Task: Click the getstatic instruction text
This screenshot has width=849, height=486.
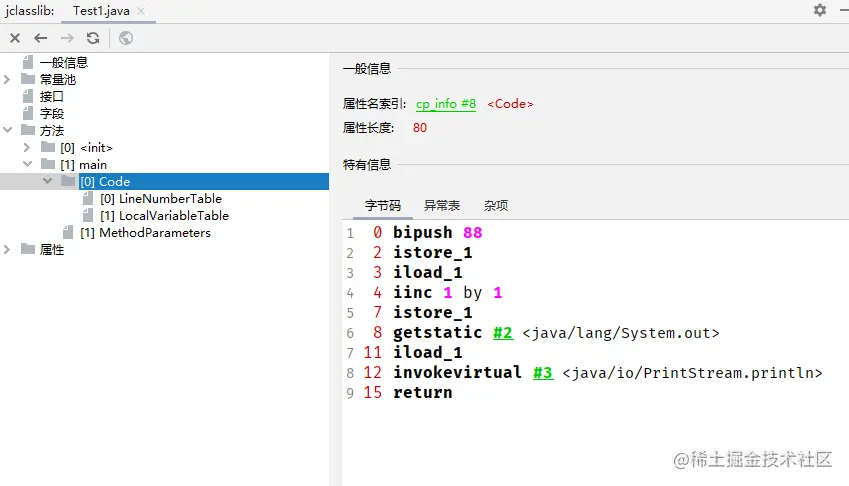Action: [437, 332]
